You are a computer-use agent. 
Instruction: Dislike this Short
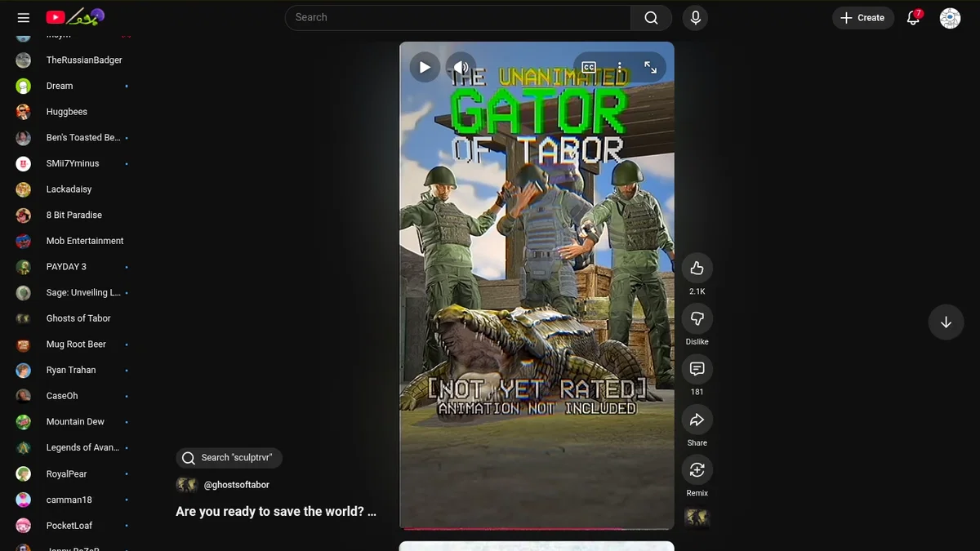[x=697, y=318]
